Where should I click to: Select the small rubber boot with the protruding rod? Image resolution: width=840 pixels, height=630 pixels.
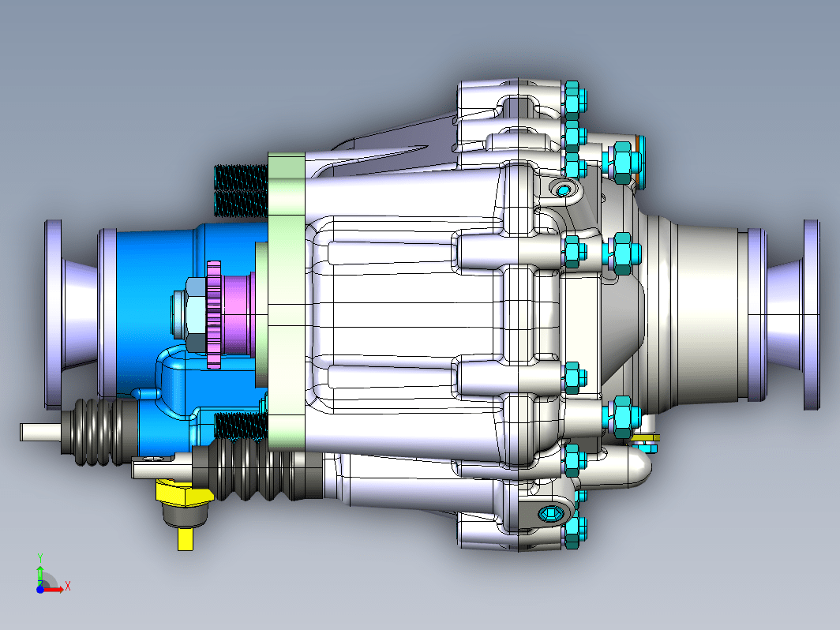[99, 432]
